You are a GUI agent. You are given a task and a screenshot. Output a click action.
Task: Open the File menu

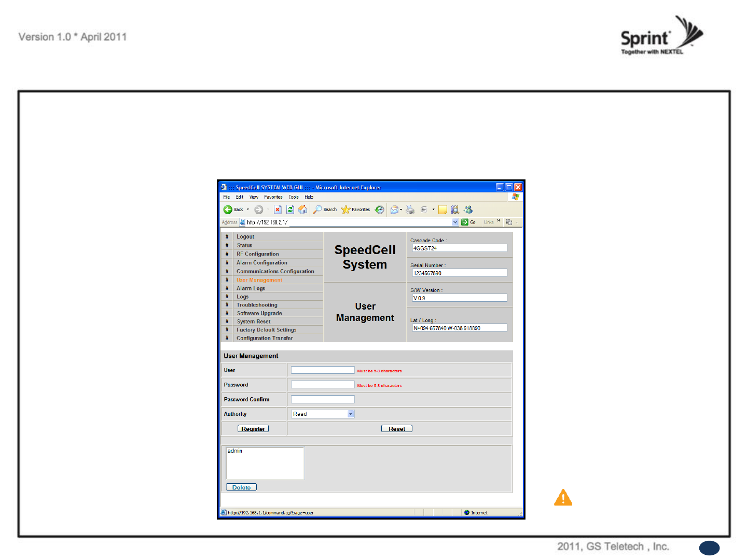pyautogui.click(x=227, y=197)
